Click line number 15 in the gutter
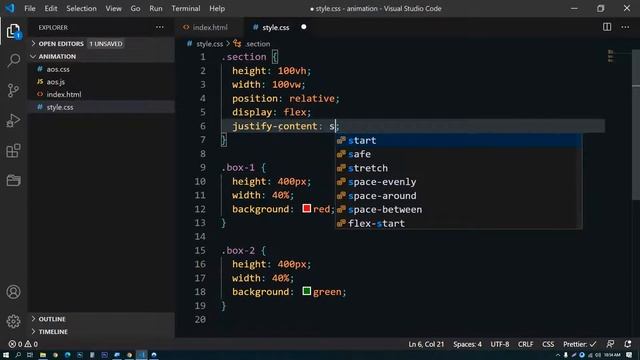640x360 pixels. (200, 250)
